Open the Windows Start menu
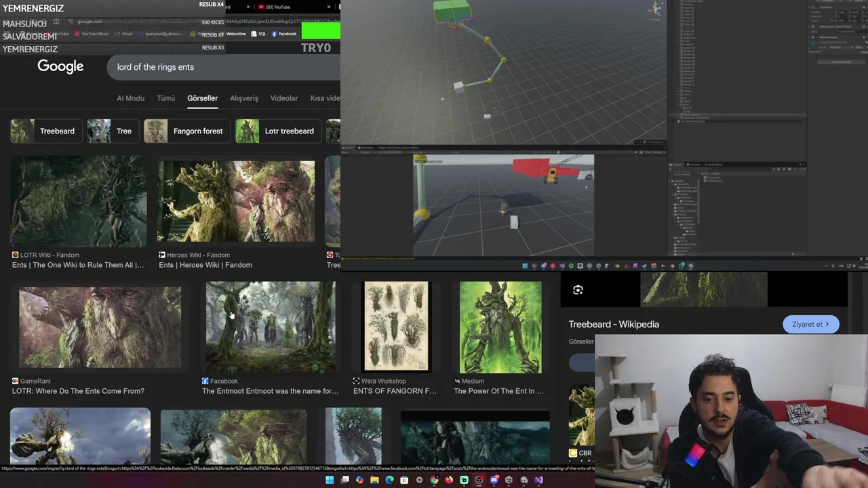The image size is (868, 488). click(x=330, y=480)
